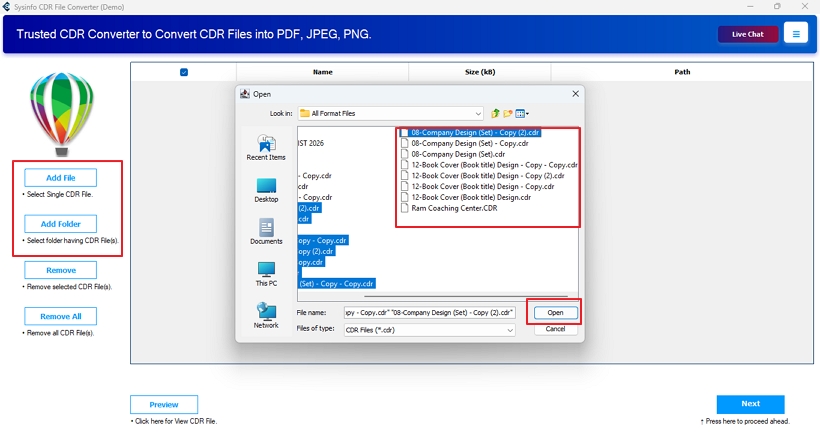Close the Open dialog
Viewport: 820px width, 432px height.
[575, 94]
